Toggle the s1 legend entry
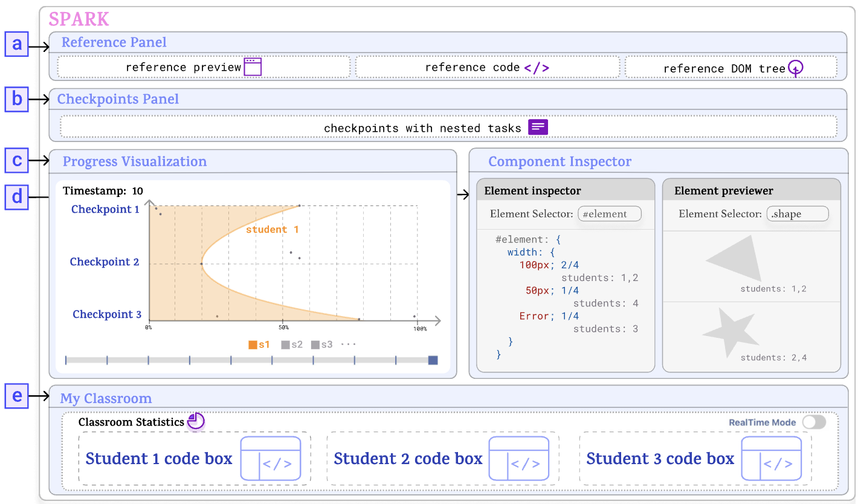The image size is (858, 504). [259, 344]
